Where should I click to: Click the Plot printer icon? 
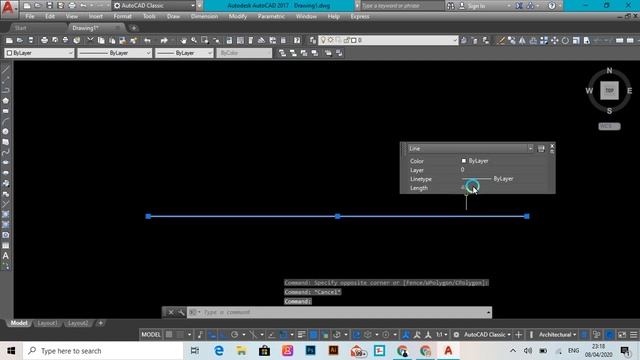[x=44, y=40]
